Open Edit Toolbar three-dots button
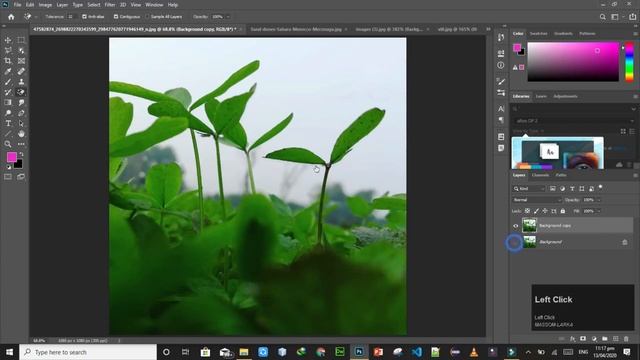Image resolution: width=640 pixels, height=360 pixels. (21, 144)
